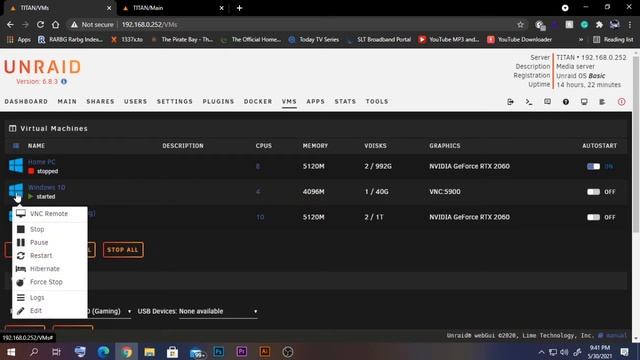Launch Premiere Pro from taskbar
Viewport: 640px width, 360px height.
(242, 352)
